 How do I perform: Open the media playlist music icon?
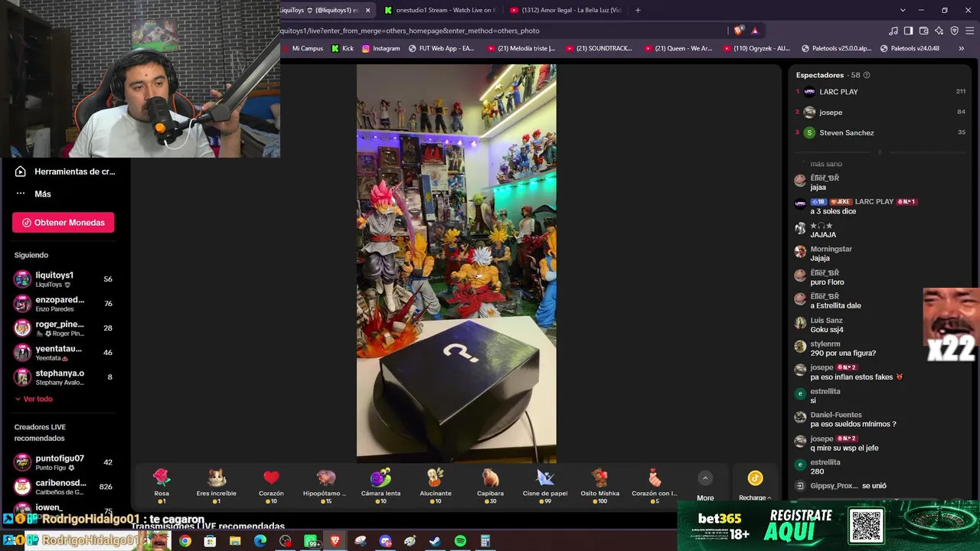(x=893, y=31)
